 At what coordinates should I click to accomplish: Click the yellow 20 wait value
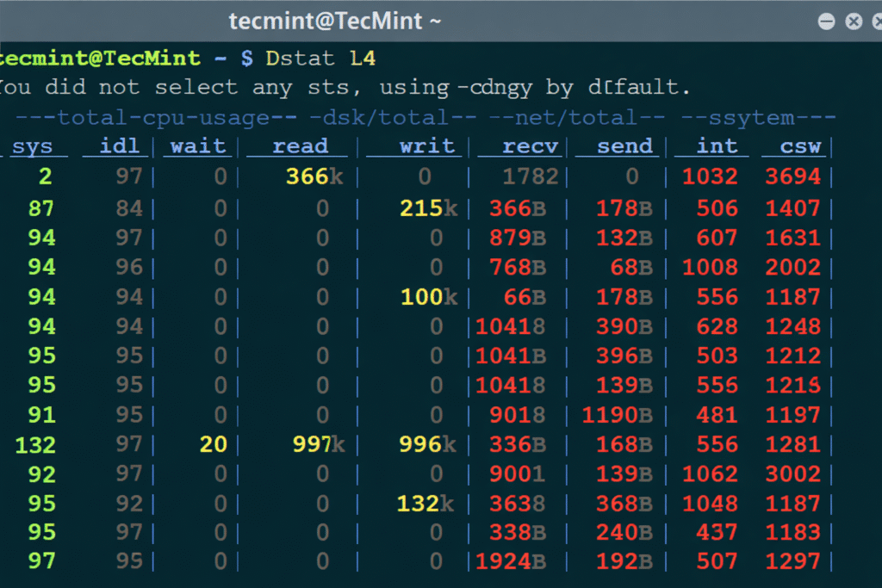(213, 444)
